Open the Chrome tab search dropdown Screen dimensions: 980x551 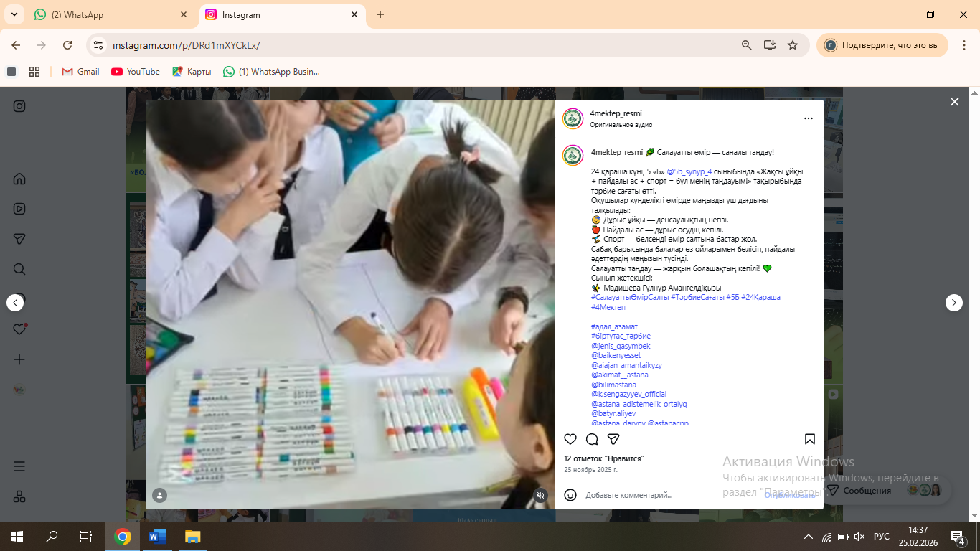(14, 14)
